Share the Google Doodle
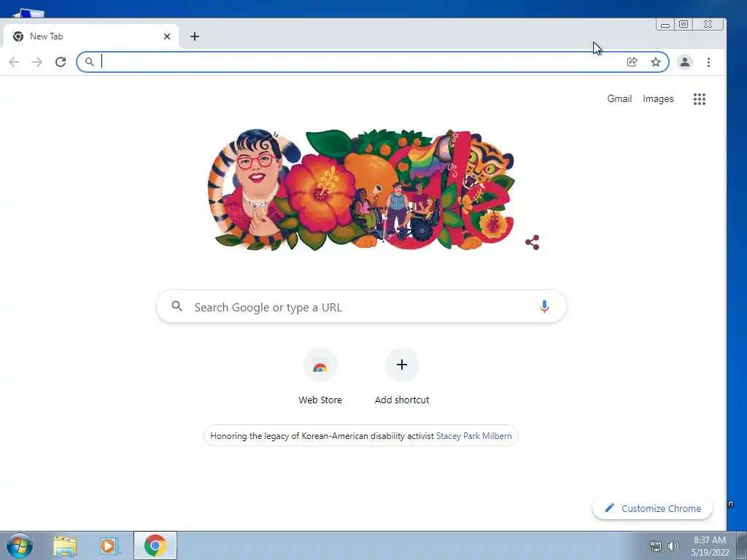 tap(532, 242)
